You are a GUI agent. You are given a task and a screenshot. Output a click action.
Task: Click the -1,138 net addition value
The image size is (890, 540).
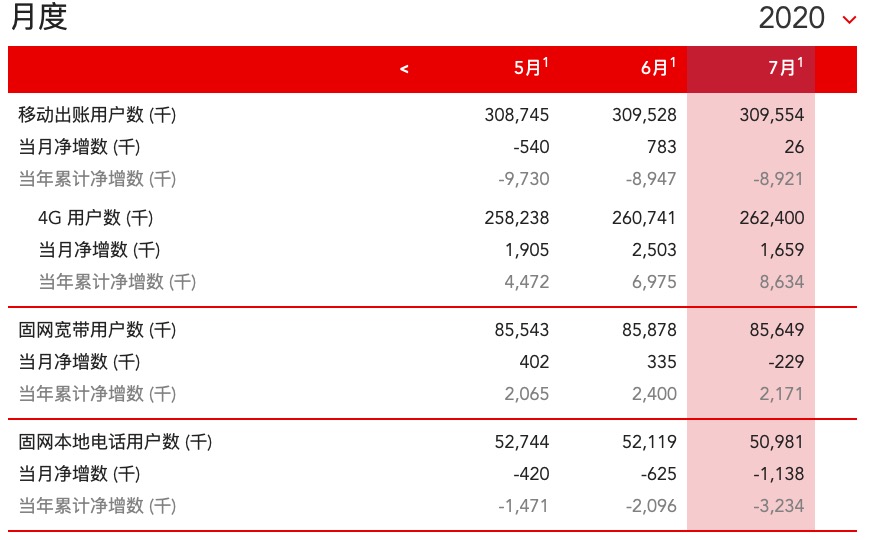[x=775, y=474]
